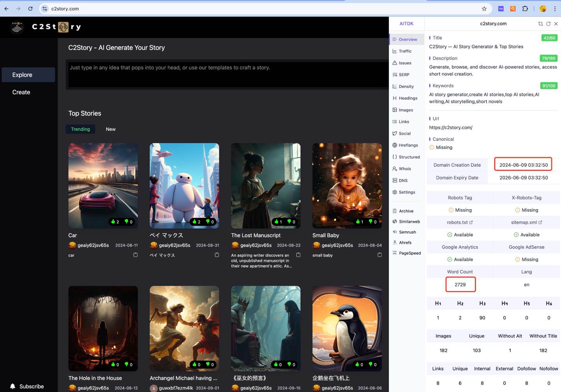561x392 pixels.
Task: Dislike the Small Baby story
Action: point(370,221)
